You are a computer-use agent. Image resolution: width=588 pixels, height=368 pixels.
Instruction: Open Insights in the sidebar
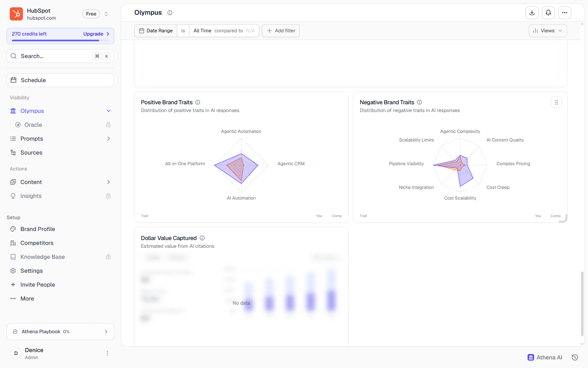[x=60, y=196]
